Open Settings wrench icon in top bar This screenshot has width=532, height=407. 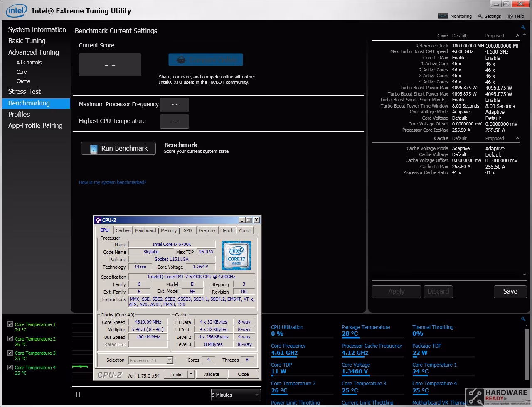tap(480, 16)
